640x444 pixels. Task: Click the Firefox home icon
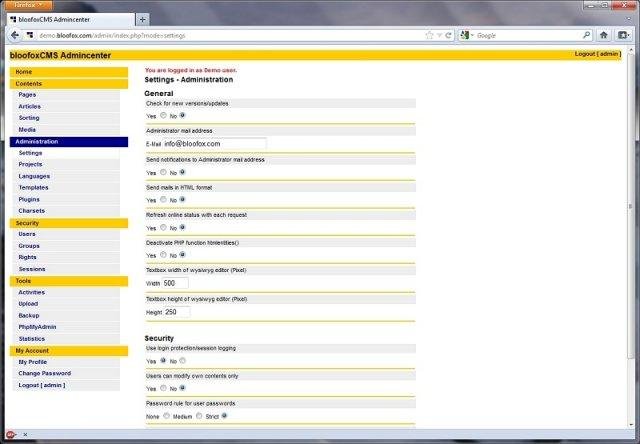point(603,34)
